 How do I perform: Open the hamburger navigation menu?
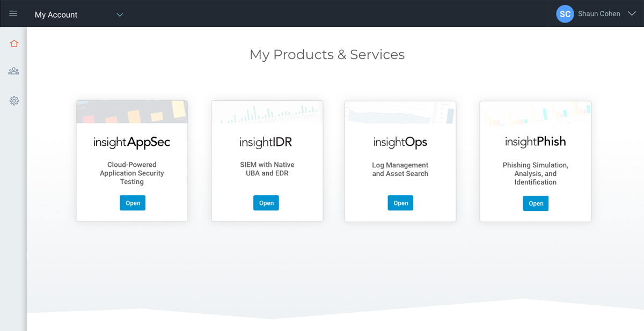point(13,14)
